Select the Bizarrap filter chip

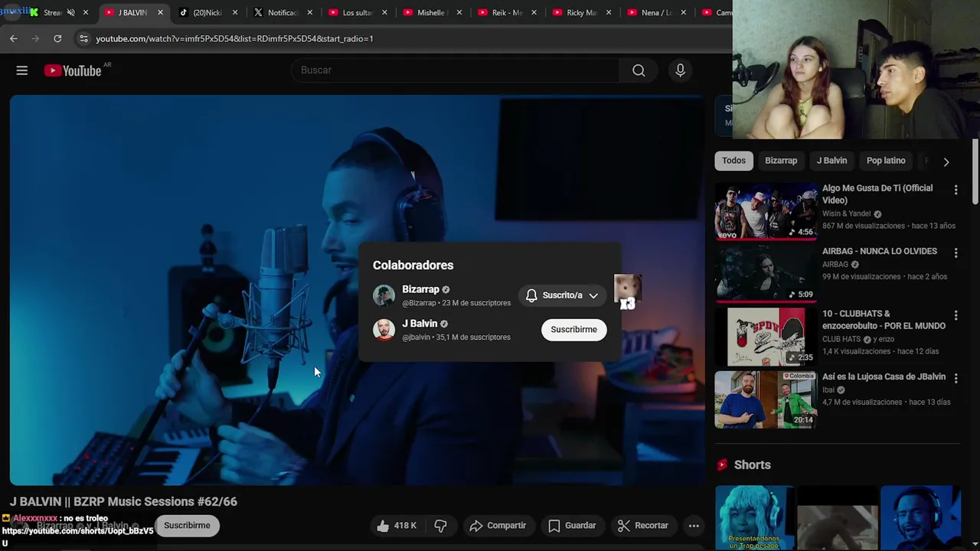pos(781,161)
